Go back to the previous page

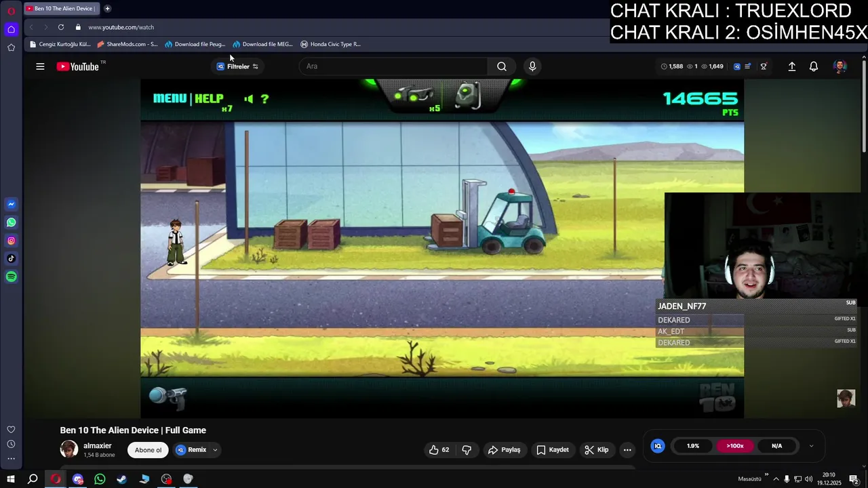tap(31, 27)
